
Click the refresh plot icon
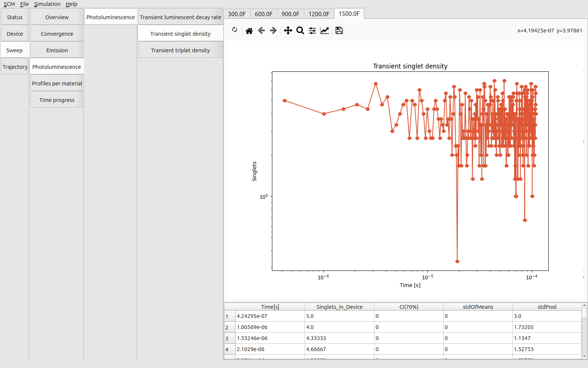pos(234,30)
